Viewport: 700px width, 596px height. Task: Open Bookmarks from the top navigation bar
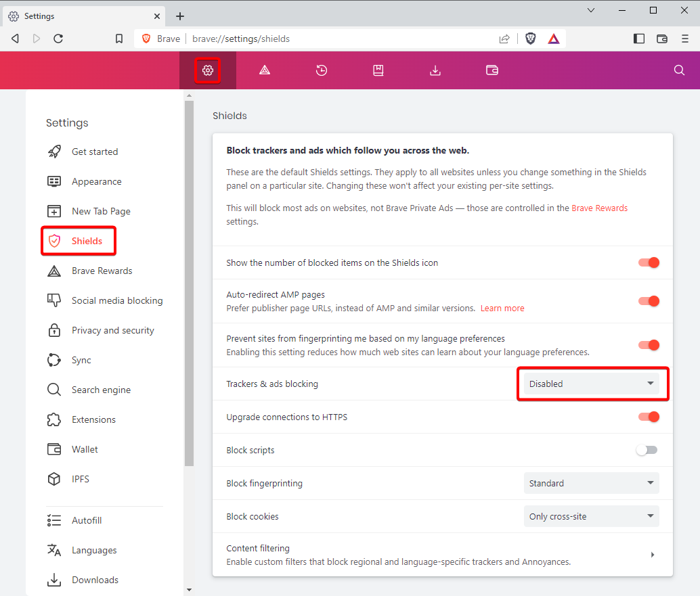click(x=378, y=70)
